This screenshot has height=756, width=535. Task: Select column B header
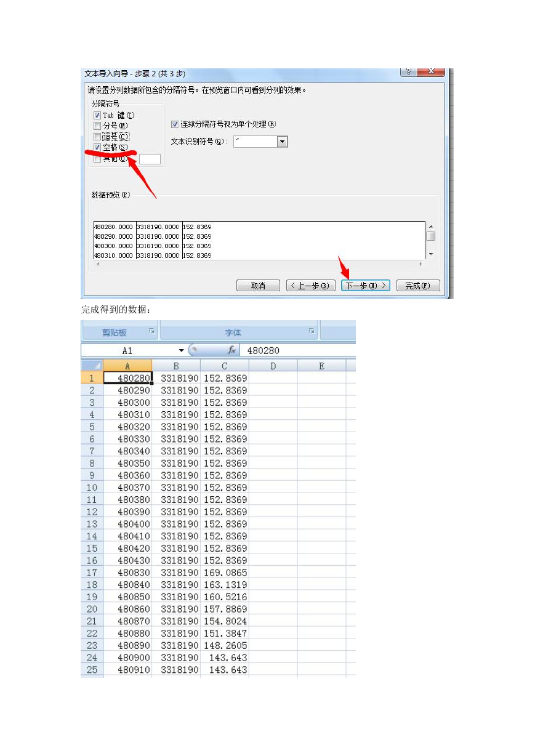coord(176,366)
